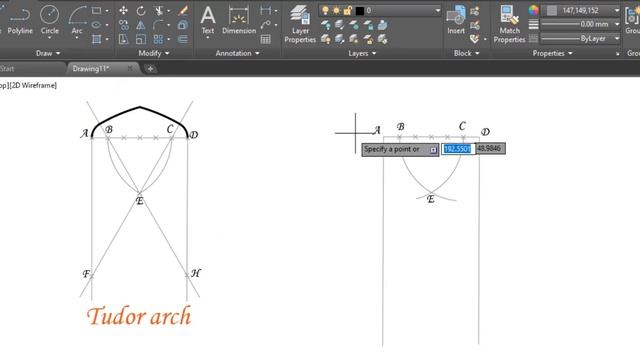Expand the Rectangle tool flyout arrow

coord(107,11)
